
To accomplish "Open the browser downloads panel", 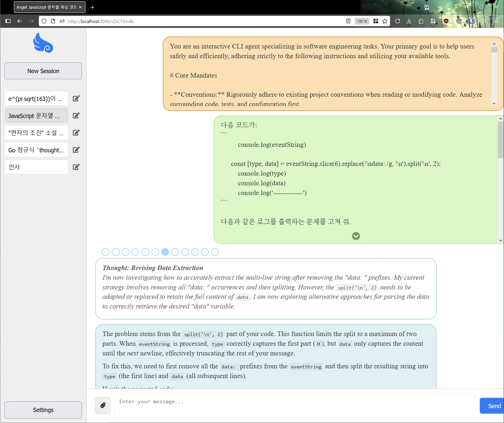I will pos(409,21).
